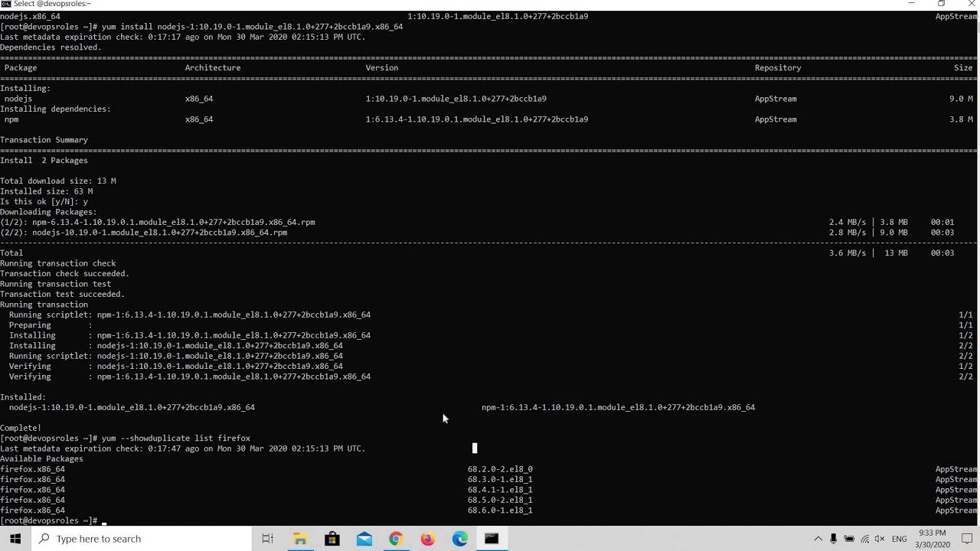
Task: Click the npm package size '3.8 M'
Action: tap(961, 119)
